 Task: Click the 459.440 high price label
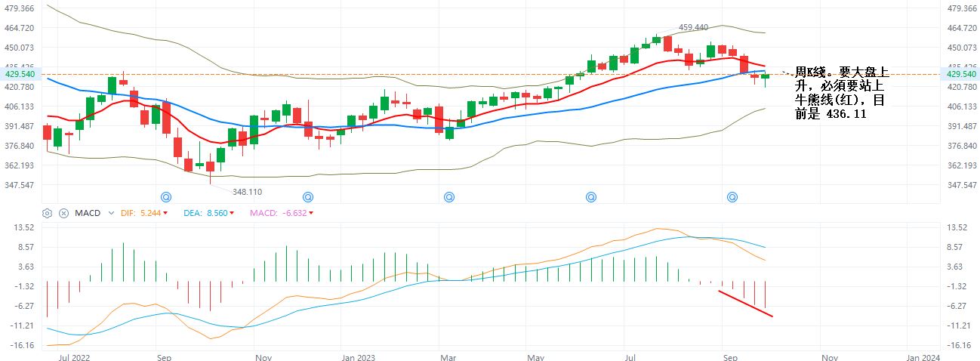(693, 27)
